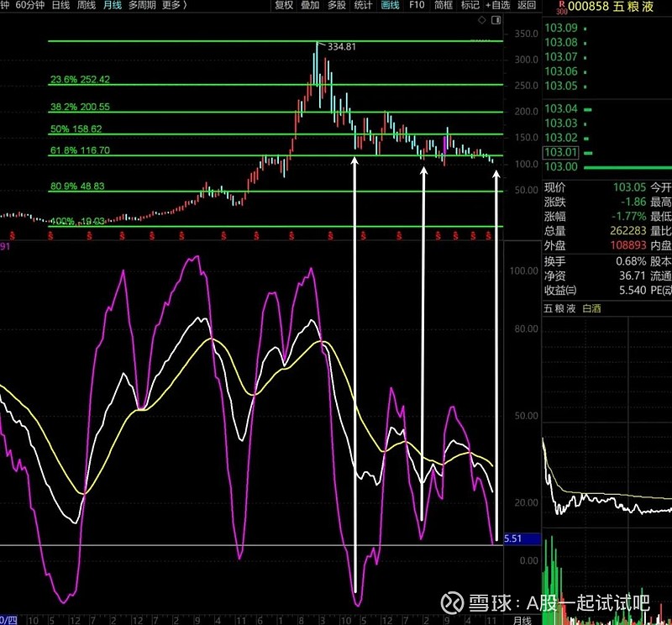Click the 净资 value 36.71
The image size is (672, 625).
[633, 276]
